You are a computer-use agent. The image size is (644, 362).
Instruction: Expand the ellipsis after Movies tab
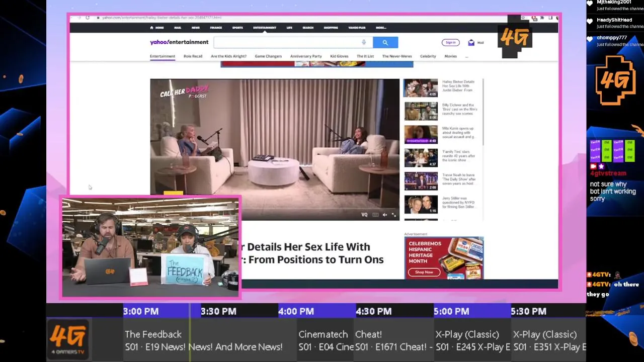pyautogui.click(x=466, y=56)
